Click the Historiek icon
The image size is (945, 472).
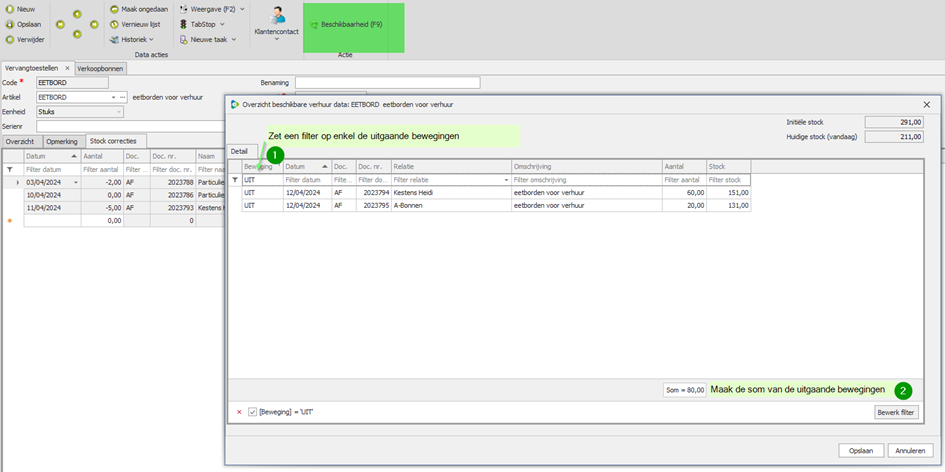(115, 39)
